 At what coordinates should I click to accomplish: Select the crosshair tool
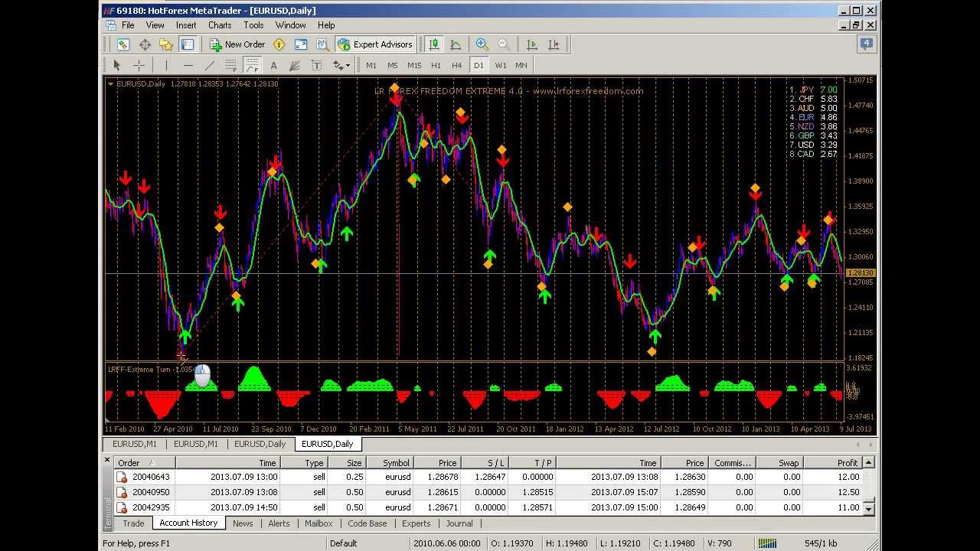tap(139, 65)
